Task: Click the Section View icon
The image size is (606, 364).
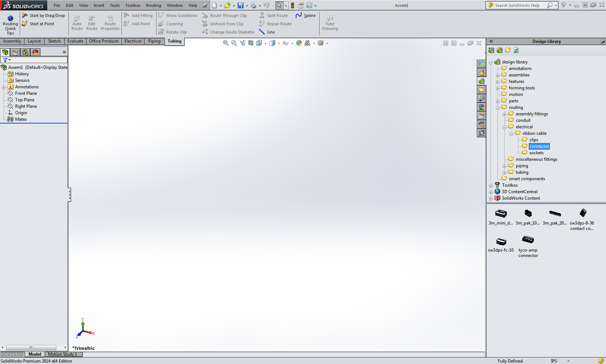Action: pyautogui.click(x=250, y=43)
